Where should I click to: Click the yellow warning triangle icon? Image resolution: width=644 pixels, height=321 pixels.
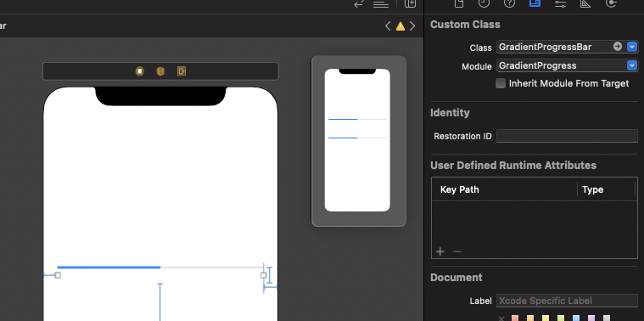point(400,26)
